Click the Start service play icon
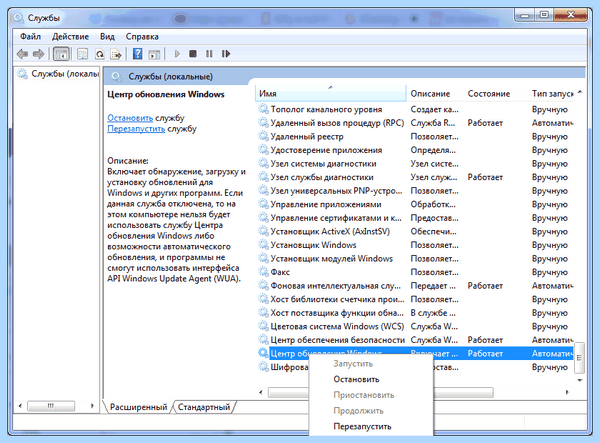Image resolution: width=600 pixels, height=443 pixels. click(x=177, y=54)
